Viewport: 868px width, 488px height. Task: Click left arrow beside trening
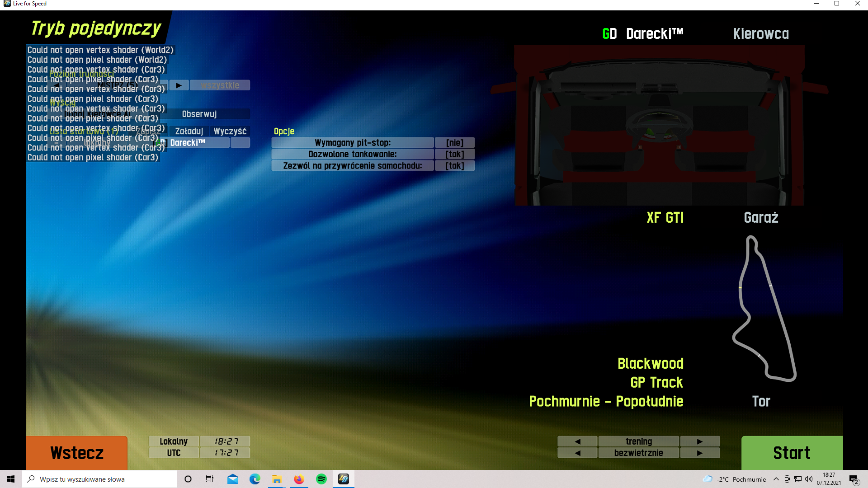[577, 441]
